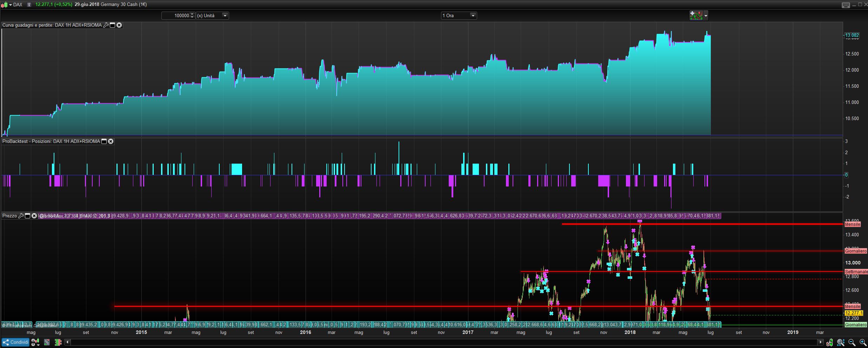Screen dimensions: 868x348
Task: Open the (x) Unità unit dropdown
Action: point(212,15)
